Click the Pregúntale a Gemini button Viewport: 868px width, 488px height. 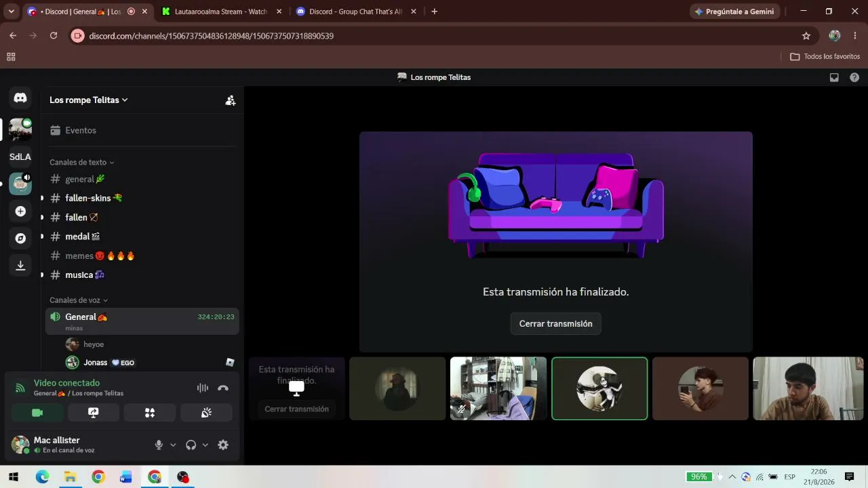tap(734, 12)
